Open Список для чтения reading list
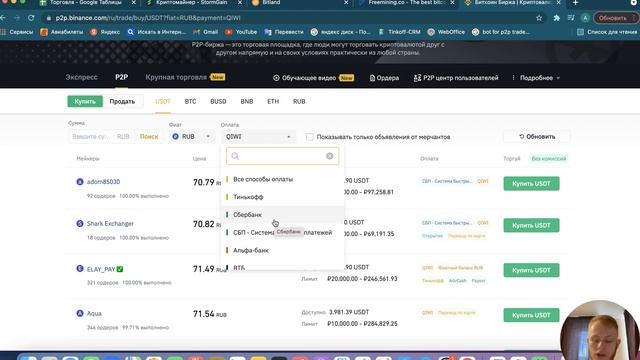The height and width of the screenshot is (360, 640). coord(607,32)
